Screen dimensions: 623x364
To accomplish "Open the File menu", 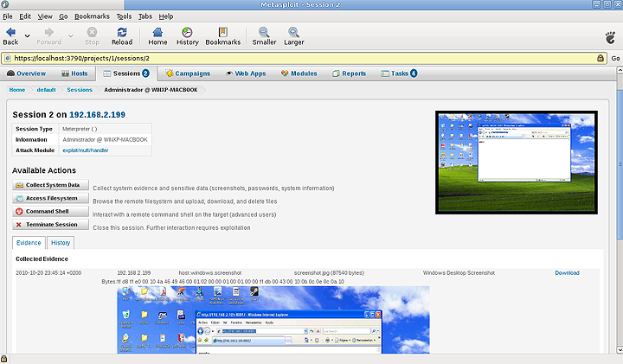I will click(8, 16).
